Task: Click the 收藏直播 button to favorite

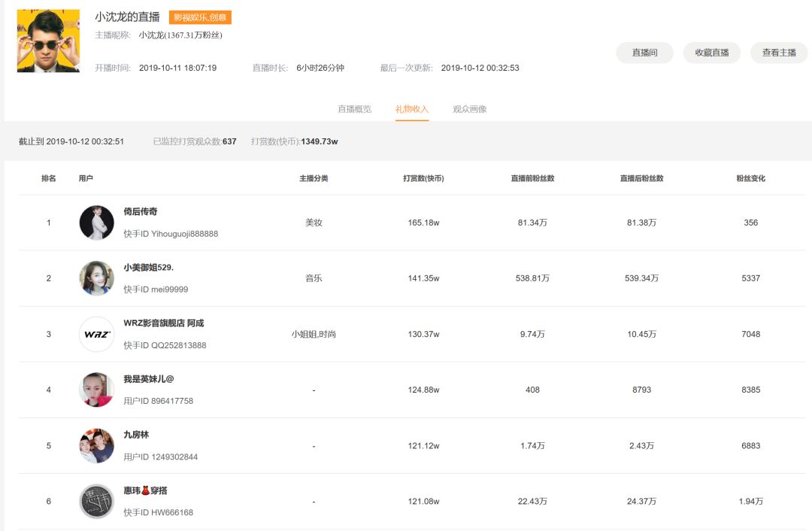Action: [x=710, y=53]
